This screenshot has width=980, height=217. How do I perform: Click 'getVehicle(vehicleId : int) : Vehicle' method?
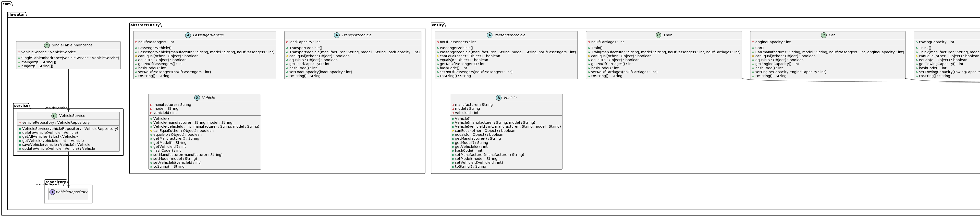[x=53, y=141]
